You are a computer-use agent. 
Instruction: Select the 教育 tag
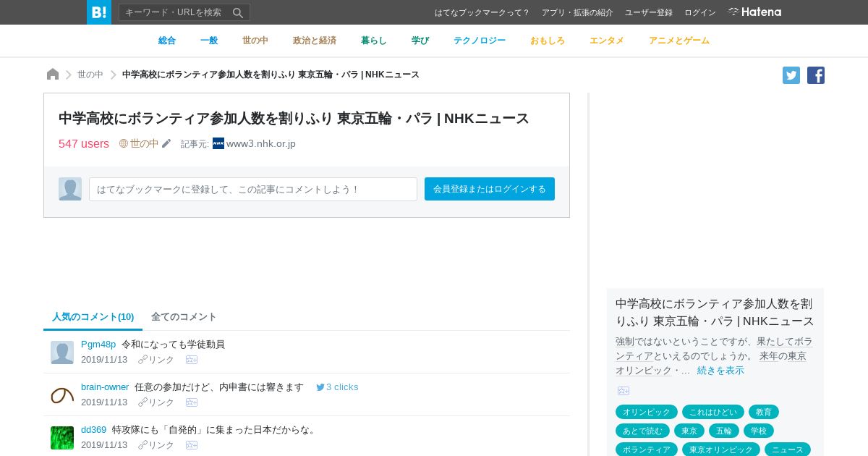coord(764,412)
